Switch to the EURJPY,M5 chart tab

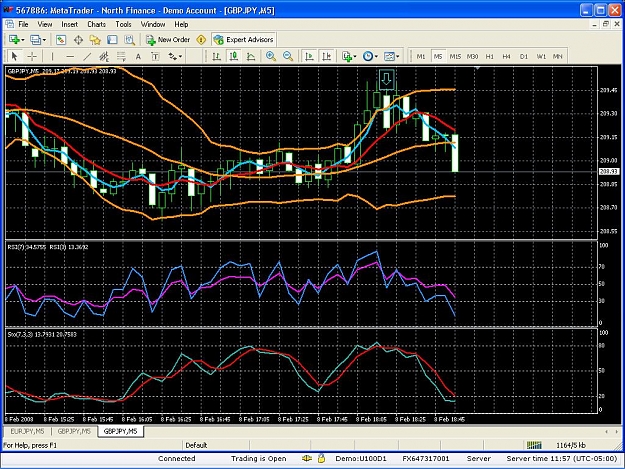pos(28,431)
